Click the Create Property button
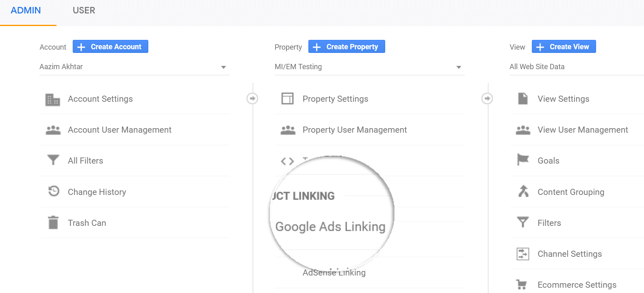This screenshot has height=293, width=644. (347, 46)
